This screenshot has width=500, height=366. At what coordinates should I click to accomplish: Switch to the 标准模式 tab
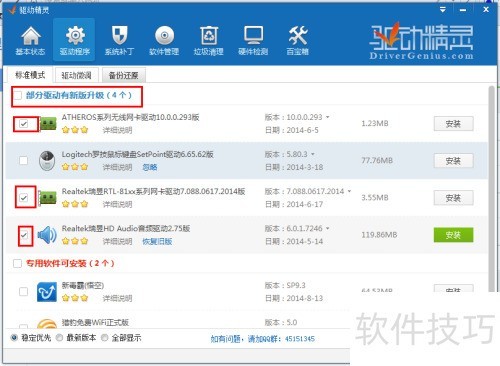(x=30, y=75)
